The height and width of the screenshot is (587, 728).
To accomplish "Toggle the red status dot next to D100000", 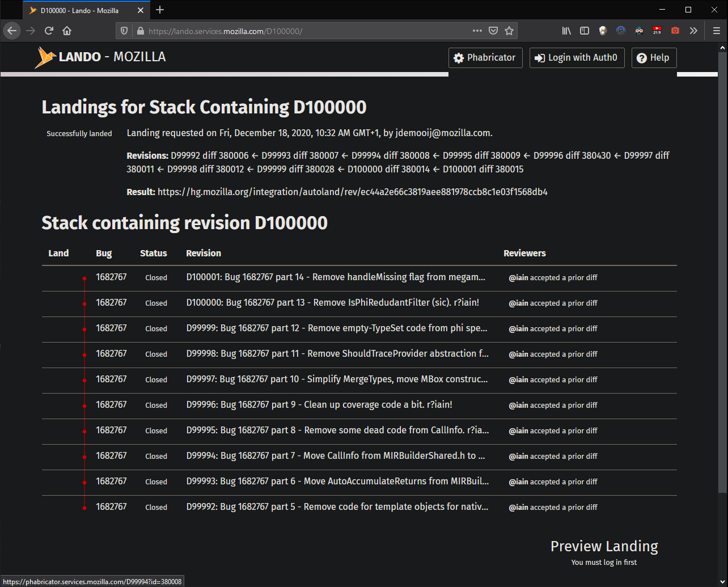I will click(84, 303).
